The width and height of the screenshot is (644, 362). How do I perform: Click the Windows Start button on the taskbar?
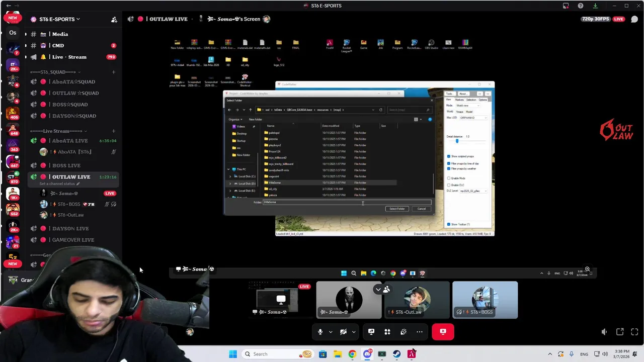[x=233, y=354]
